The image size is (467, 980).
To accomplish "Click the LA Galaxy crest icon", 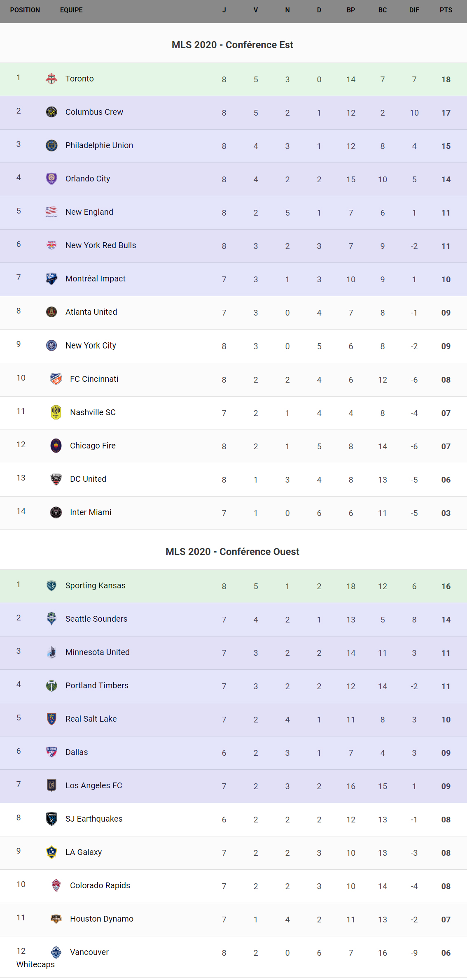I will pos(51,852).
